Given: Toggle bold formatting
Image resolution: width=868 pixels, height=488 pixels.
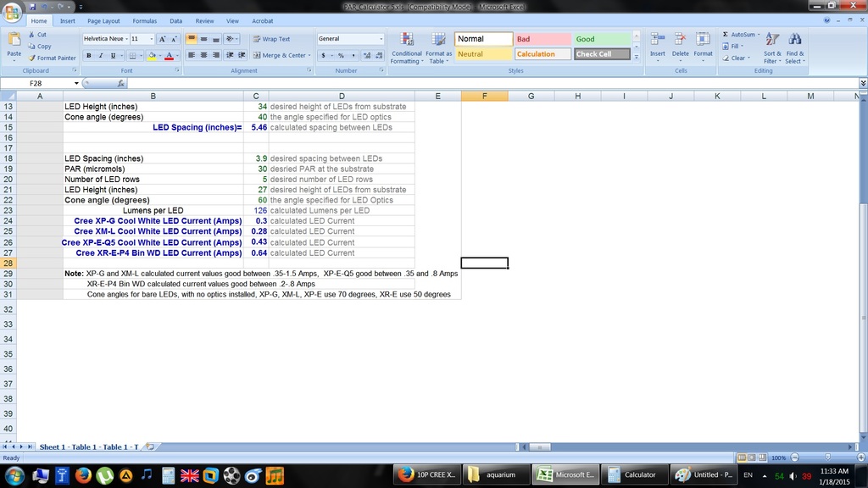Looking at the screenshot, I should tap(88, 56).
